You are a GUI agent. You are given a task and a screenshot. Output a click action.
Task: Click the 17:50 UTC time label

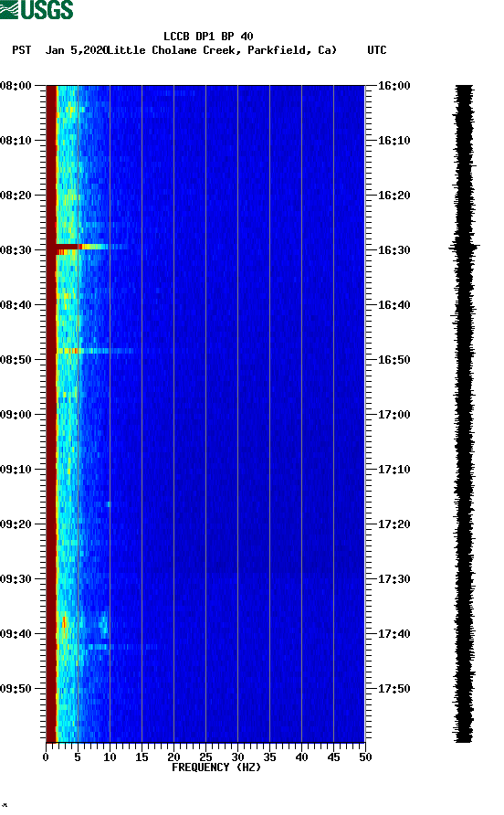tap(394, 689)
